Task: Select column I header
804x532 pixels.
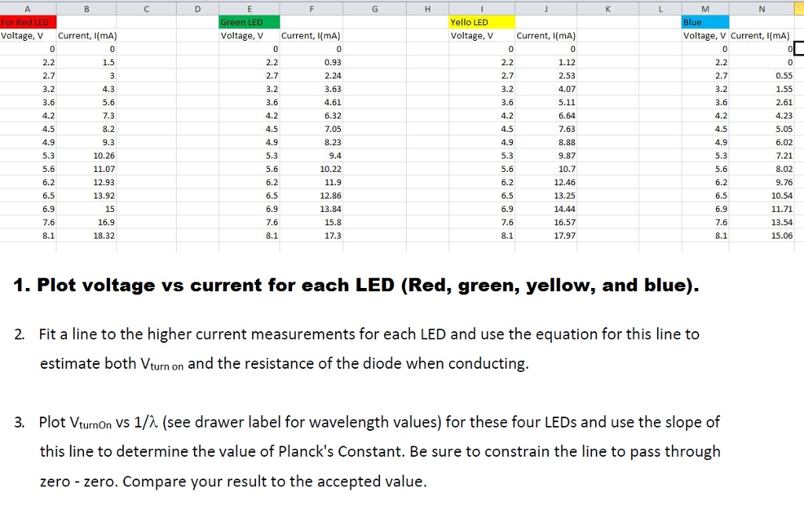Action: [x=481, y=8]
